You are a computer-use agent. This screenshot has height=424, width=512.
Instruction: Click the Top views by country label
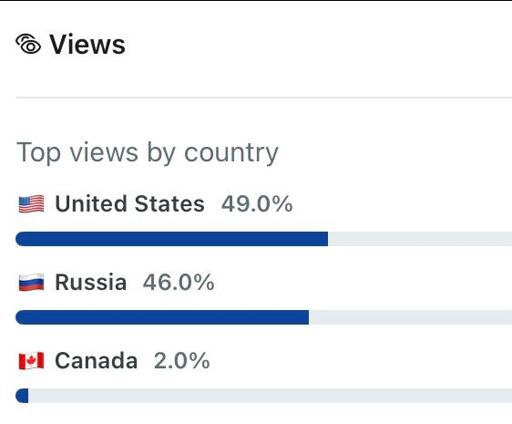pos(147,153)
